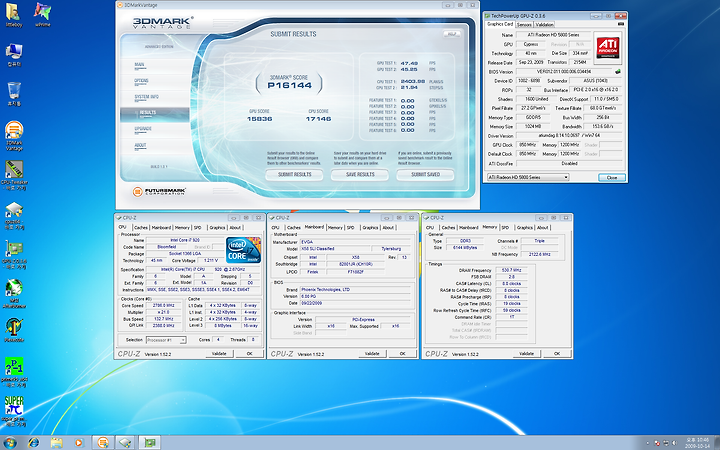Launch GPU-Z 0.3.6 desktop shortcut
The width and height of the screenshot is (720, 450).
tap(14, 254)
